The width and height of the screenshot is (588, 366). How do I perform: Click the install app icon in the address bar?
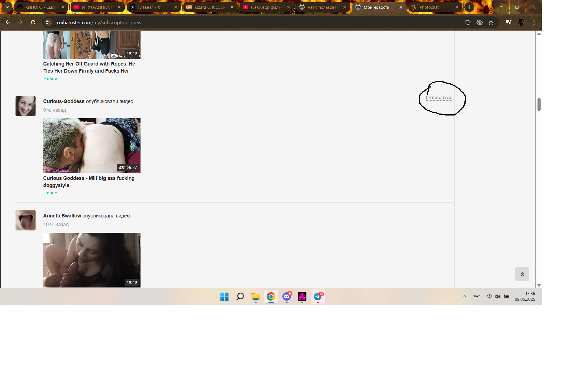pyautogui.click(x=468, y=22)
